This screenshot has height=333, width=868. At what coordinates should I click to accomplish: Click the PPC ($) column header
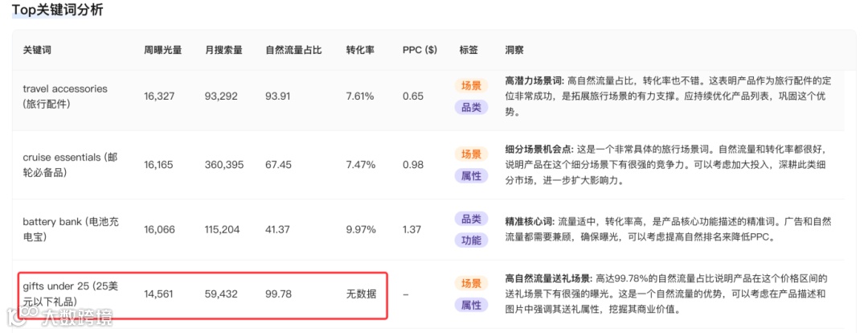(x=420, y=50)
